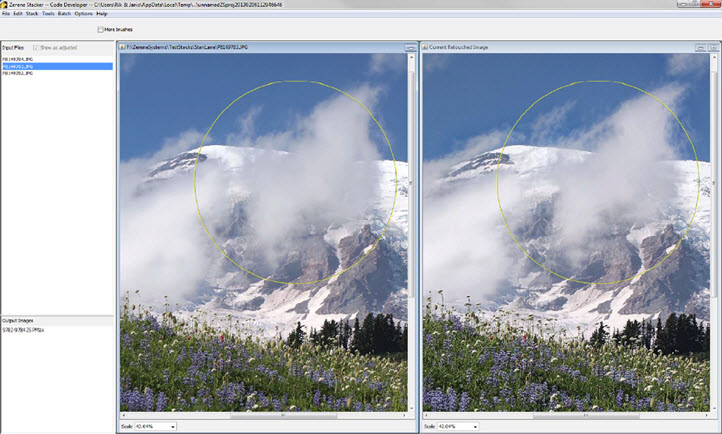Maximize the Current Retouched Image window
The width and height of the screenshot is (722, 434).
tap(713, 47)
